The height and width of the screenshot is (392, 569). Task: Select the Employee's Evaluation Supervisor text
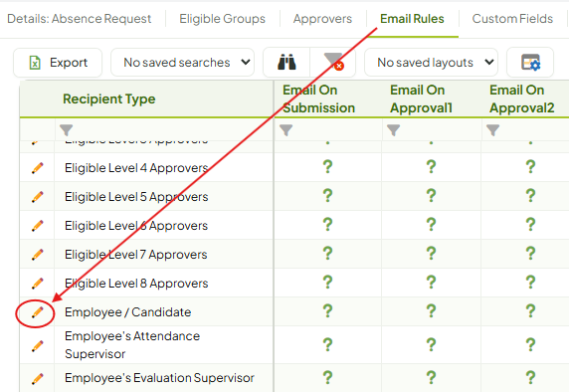(x=160, y=378)
